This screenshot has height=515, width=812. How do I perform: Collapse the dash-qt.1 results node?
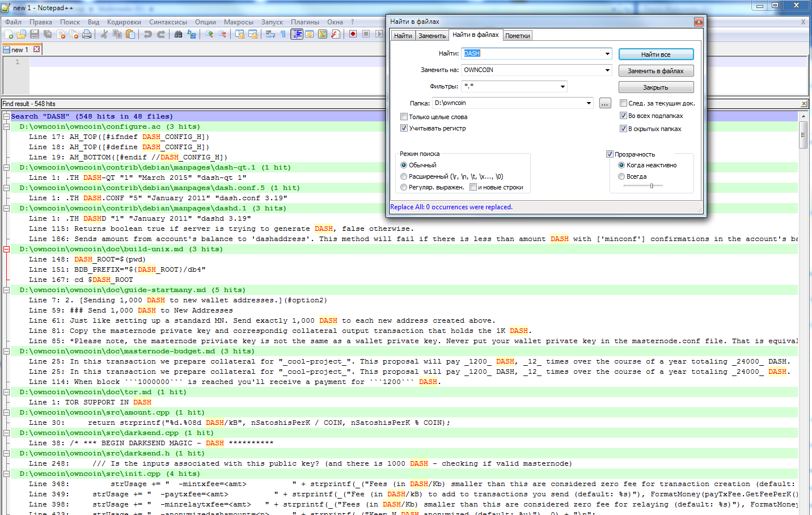[x=6, y=167]
